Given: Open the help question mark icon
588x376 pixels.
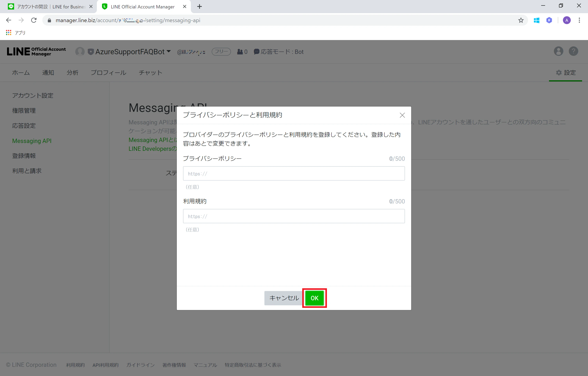Looking at the screenshot, I should [x=573, y=51].
